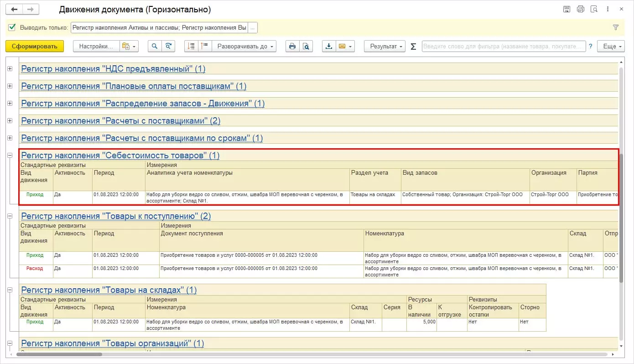Open the "Результат" dropdown menu
Image resolution: width=634 pixels, height=364 pixels.
(x=384, y=46)
